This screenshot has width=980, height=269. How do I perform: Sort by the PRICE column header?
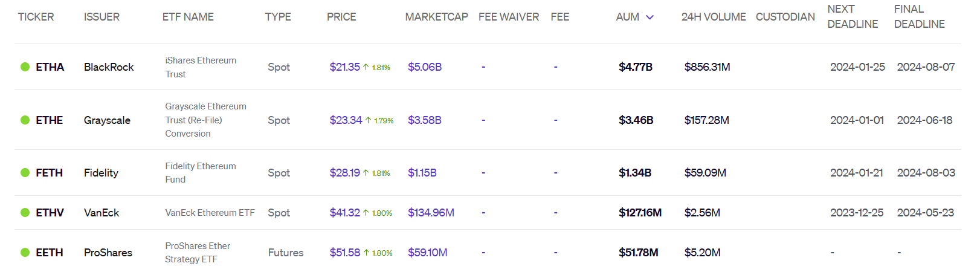(341, 17)
